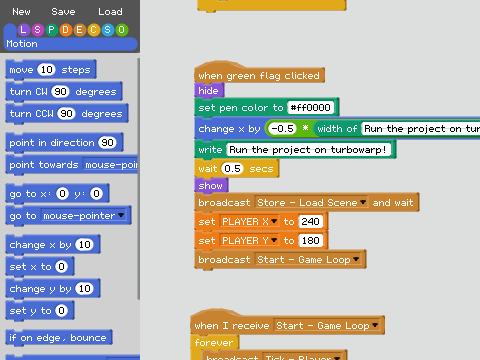Edit the 90 value in point in direction
Screen dimensions: 480x360
pos(107,143)
